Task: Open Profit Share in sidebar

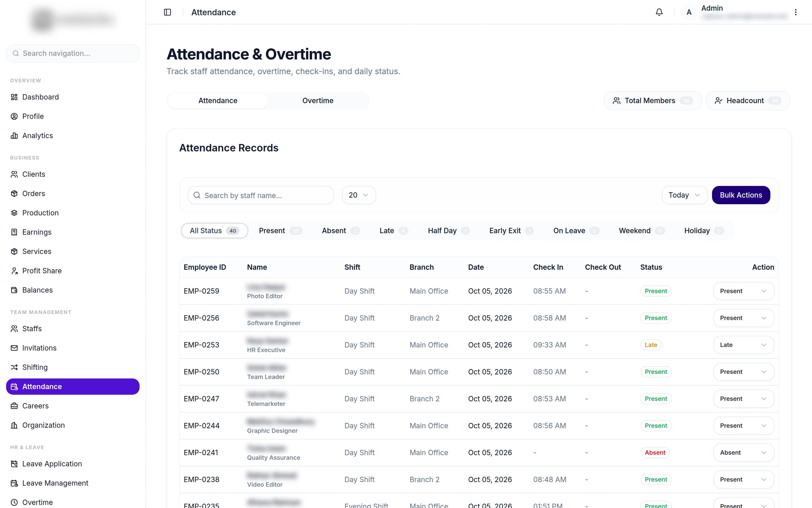Action: pyautogui.click(x=73, y=271)
